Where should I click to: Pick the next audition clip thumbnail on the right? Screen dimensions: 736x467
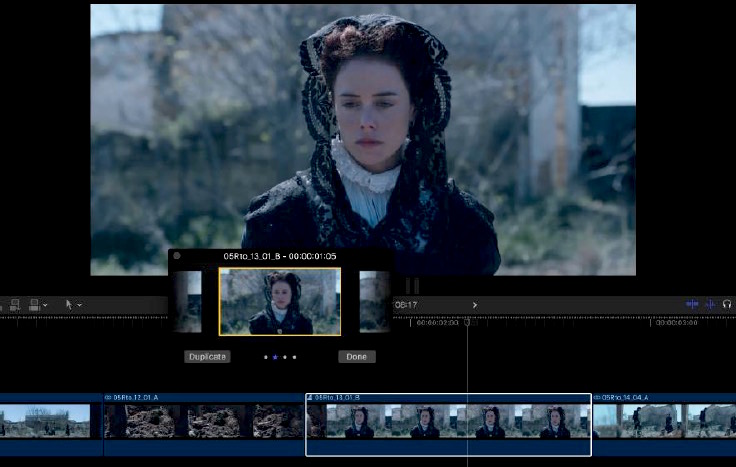coord(374,301)
